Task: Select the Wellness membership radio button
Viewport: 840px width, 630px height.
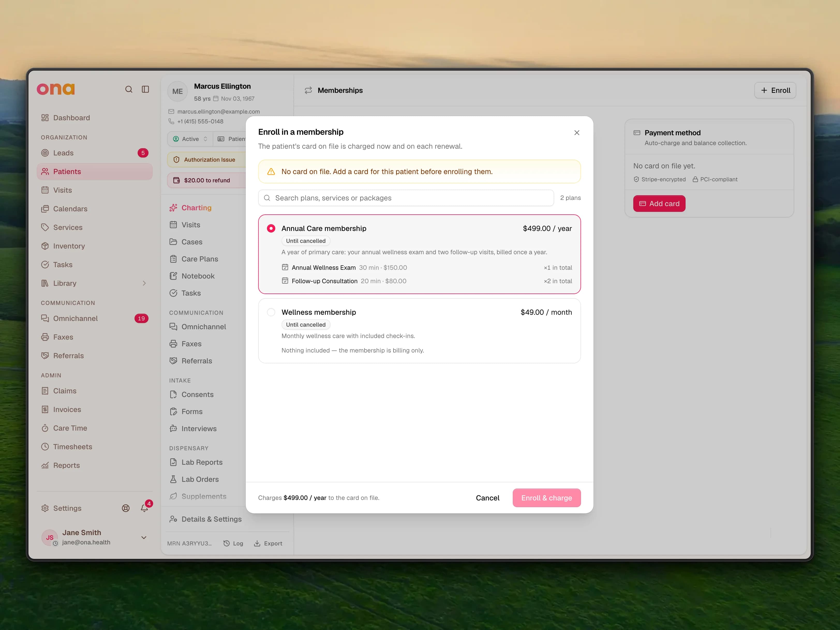Action: tap(271, 312)
